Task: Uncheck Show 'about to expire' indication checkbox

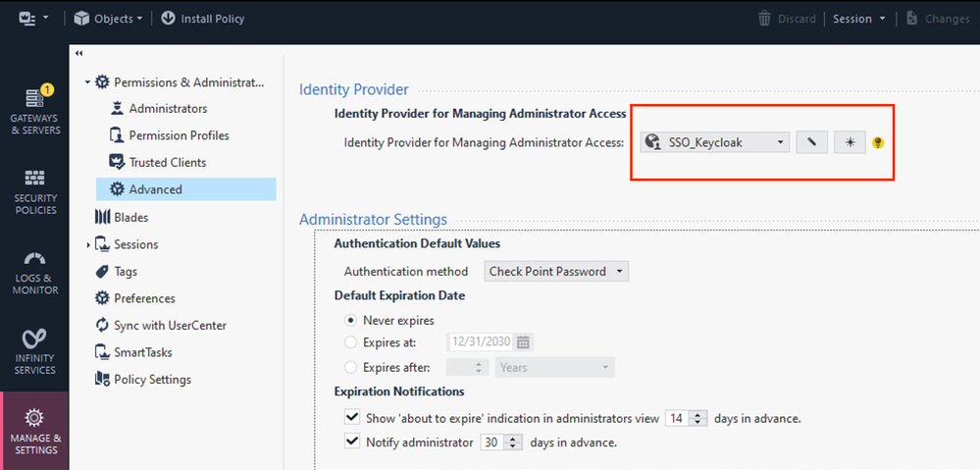Action: point(351,418)
